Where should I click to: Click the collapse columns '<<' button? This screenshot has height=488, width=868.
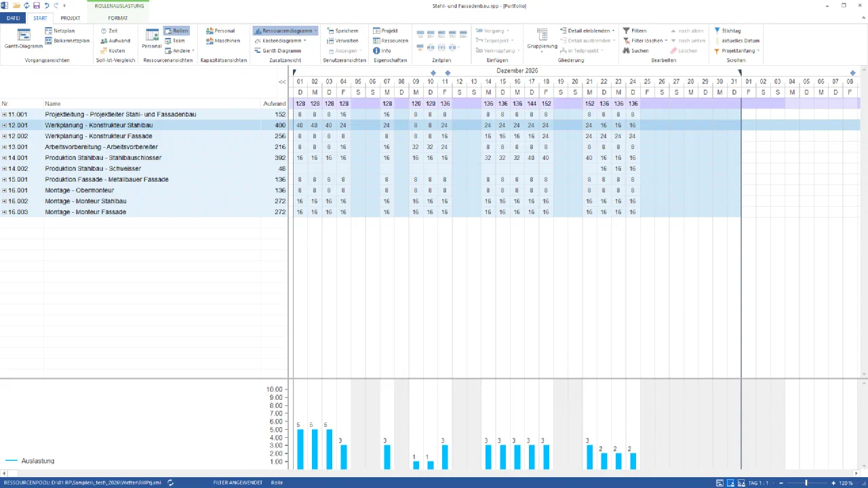282,82
